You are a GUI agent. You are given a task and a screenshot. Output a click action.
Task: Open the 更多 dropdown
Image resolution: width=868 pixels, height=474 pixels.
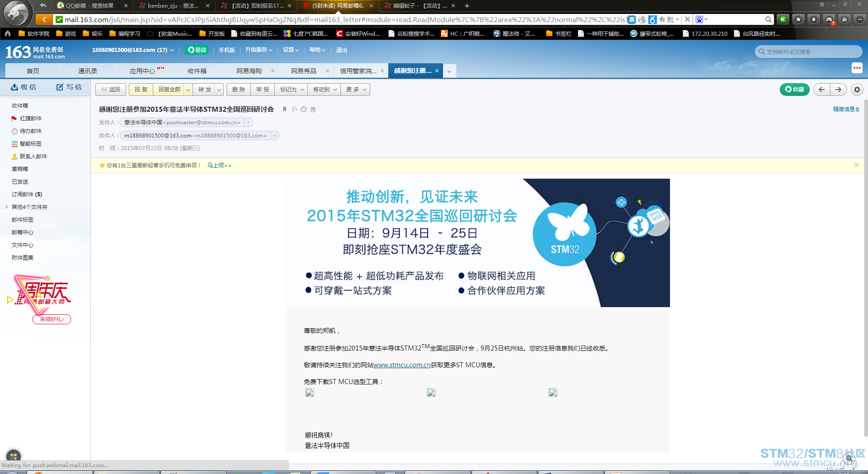point(355,90)
